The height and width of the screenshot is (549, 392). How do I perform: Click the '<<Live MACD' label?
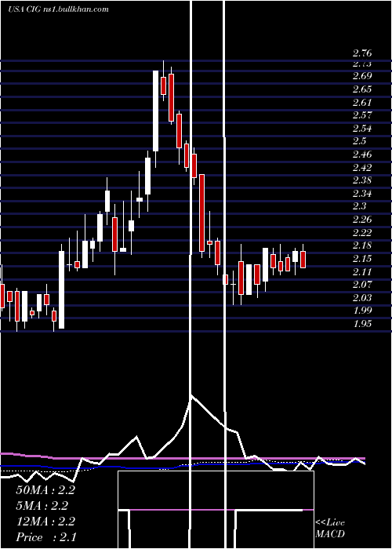[x=330, y=529]
